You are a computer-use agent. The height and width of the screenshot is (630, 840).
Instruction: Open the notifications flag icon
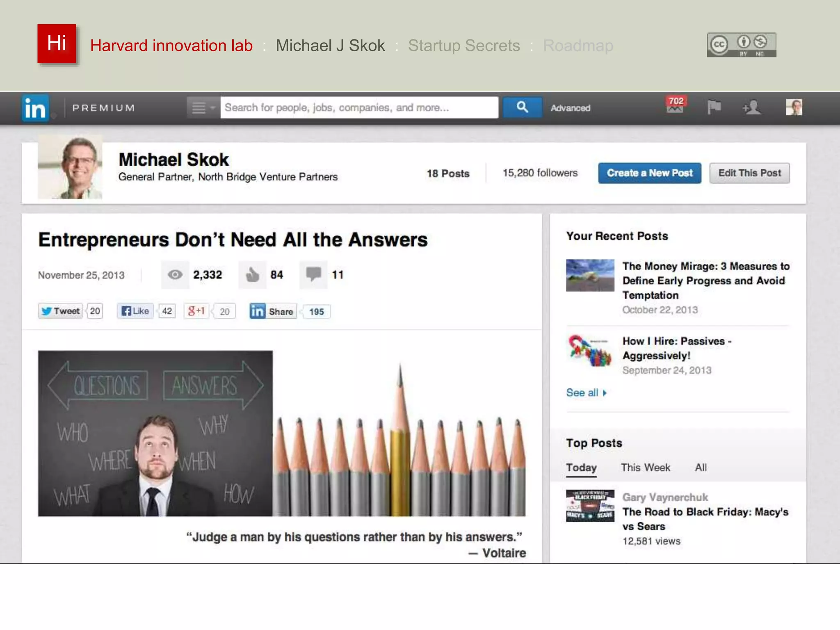[x=714, y=107]
